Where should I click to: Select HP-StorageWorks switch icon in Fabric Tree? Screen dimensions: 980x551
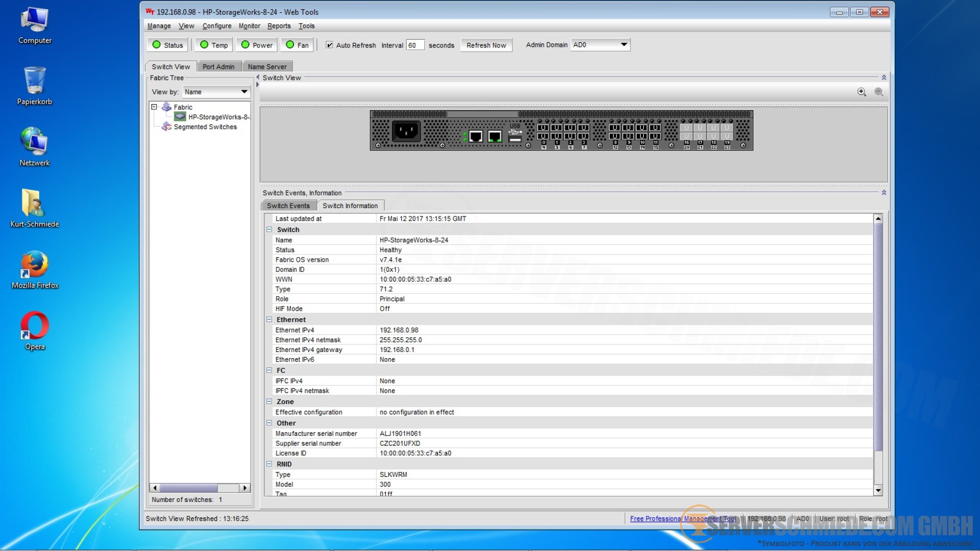pyautogui.click(x=180, y=117)
